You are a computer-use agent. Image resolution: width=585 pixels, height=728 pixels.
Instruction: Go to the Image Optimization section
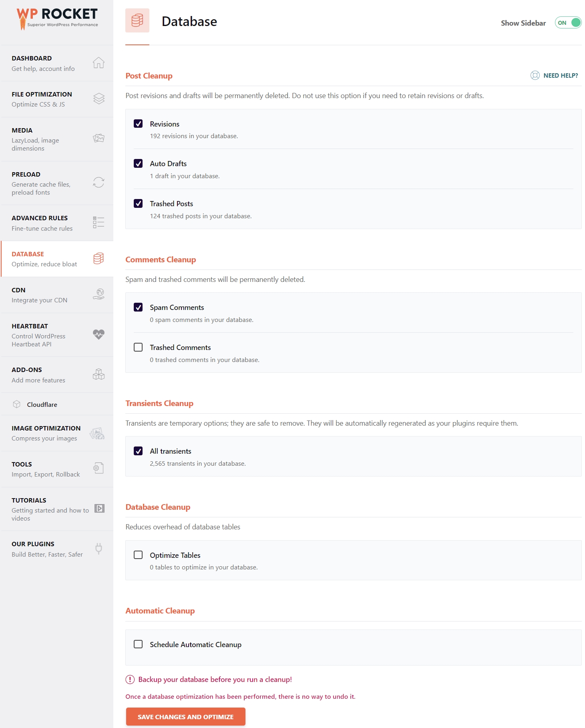57,433
